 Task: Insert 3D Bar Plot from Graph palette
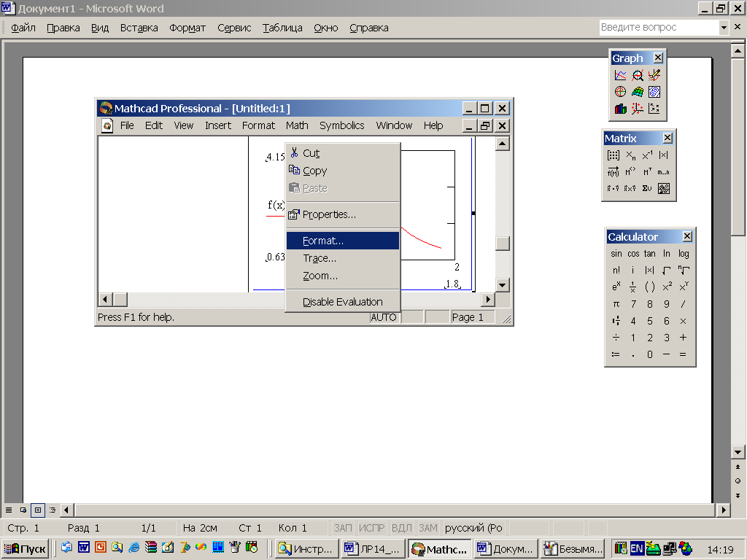tap(620, 109)
